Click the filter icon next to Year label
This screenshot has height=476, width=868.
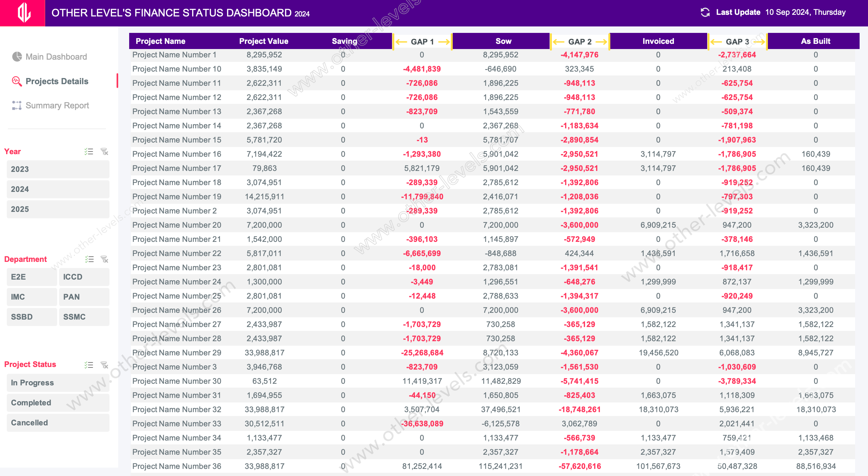click(x=103, y=151)
